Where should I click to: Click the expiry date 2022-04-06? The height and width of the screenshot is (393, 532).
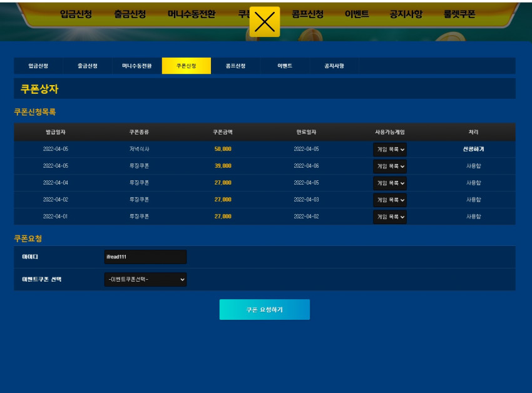[x=307, y=166]
